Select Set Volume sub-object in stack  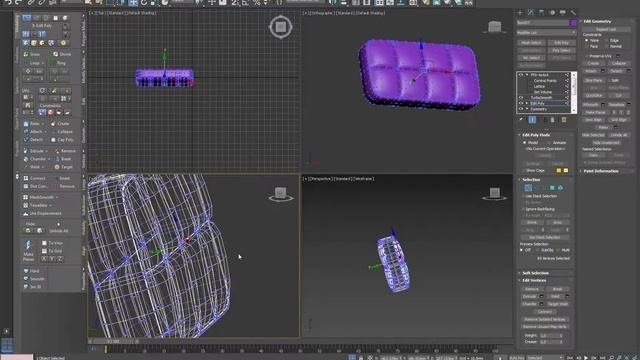[x=543, y=92]
